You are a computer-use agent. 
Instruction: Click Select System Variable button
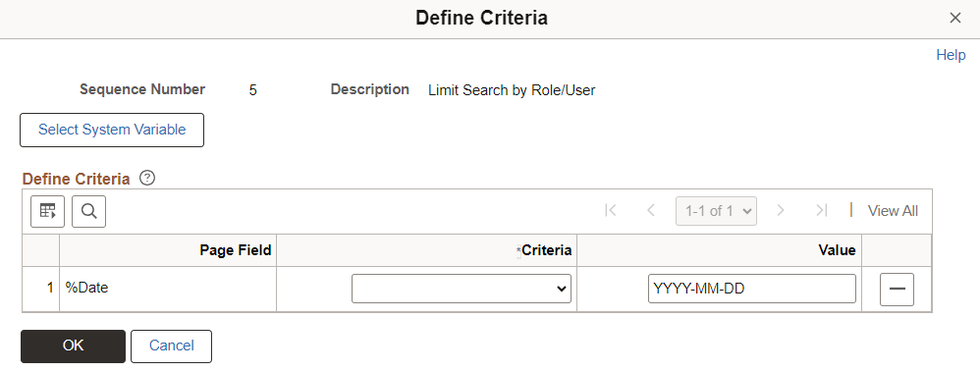(112, 130)
